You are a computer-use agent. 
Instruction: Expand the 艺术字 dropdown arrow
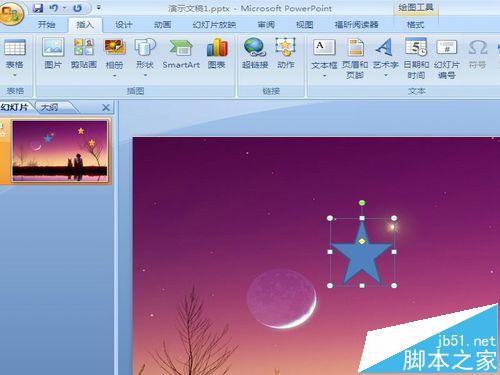pos(386,76)
